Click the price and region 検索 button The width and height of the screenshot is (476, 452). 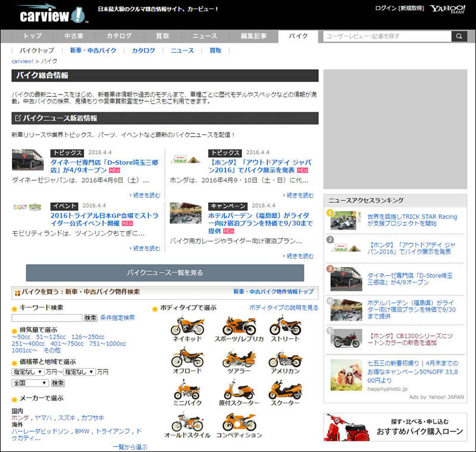click(x=58, y=383)
